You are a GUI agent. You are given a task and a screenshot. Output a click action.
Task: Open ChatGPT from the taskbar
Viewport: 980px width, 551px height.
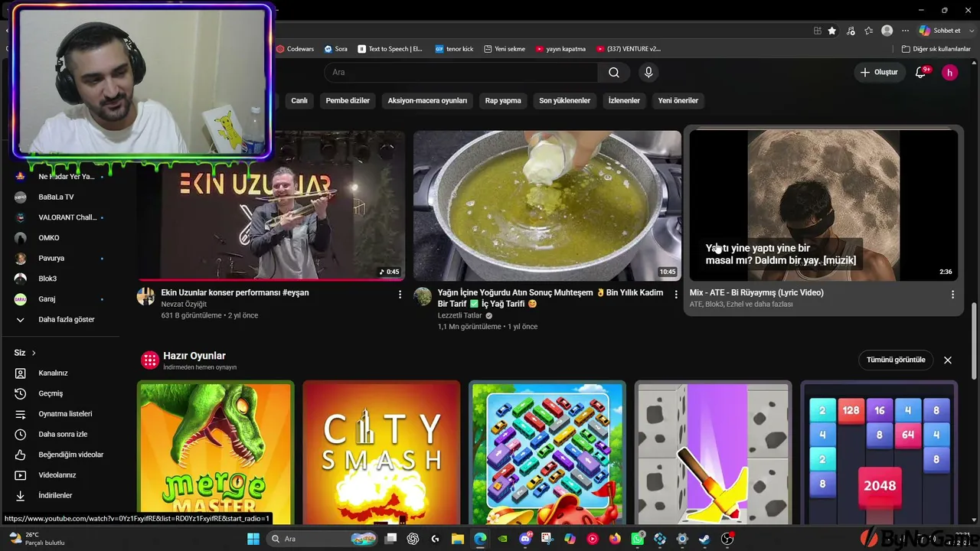click(x=413, y=539)
